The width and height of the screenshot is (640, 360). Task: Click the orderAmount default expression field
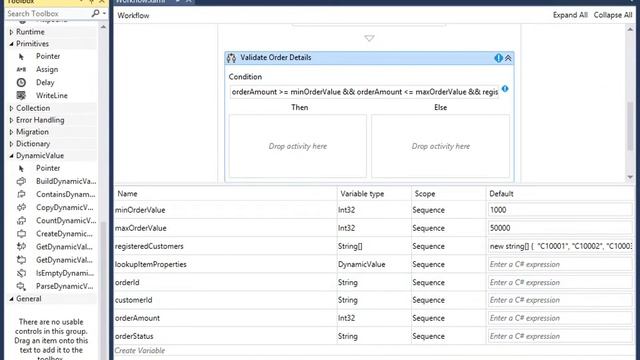[x=560, y=318]
